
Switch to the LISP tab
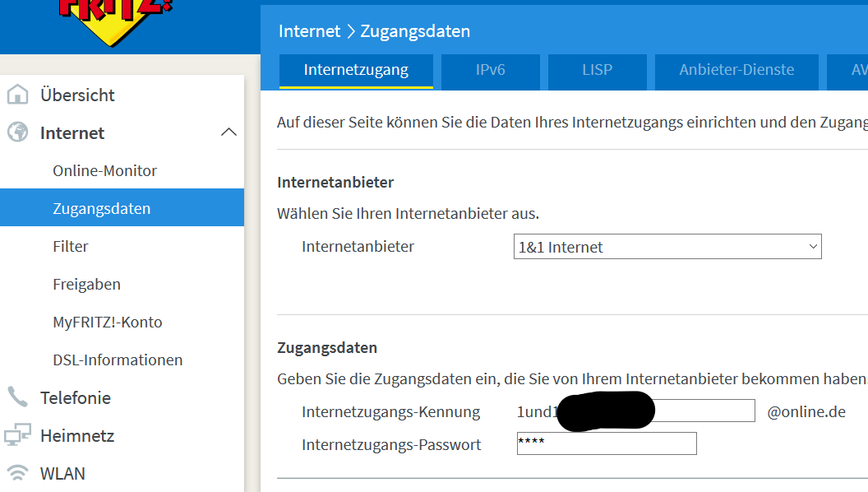[x=597, y=71]
